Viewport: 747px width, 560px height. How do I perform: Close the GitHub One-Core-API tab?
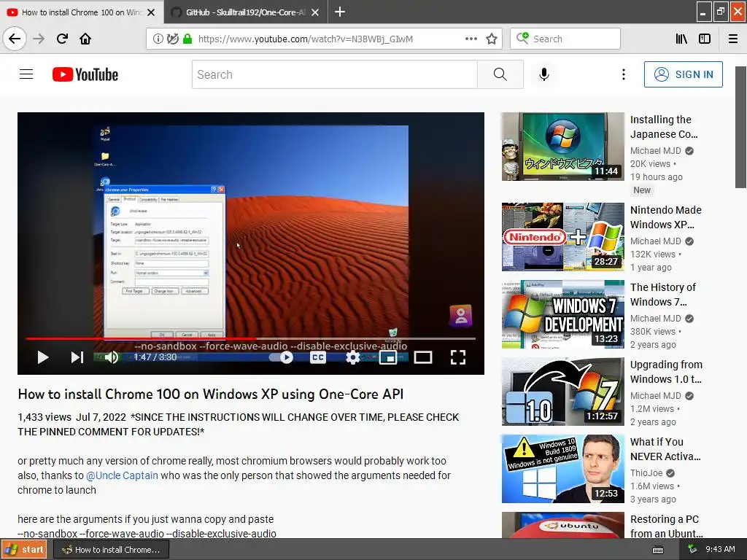tap(315, 12)
